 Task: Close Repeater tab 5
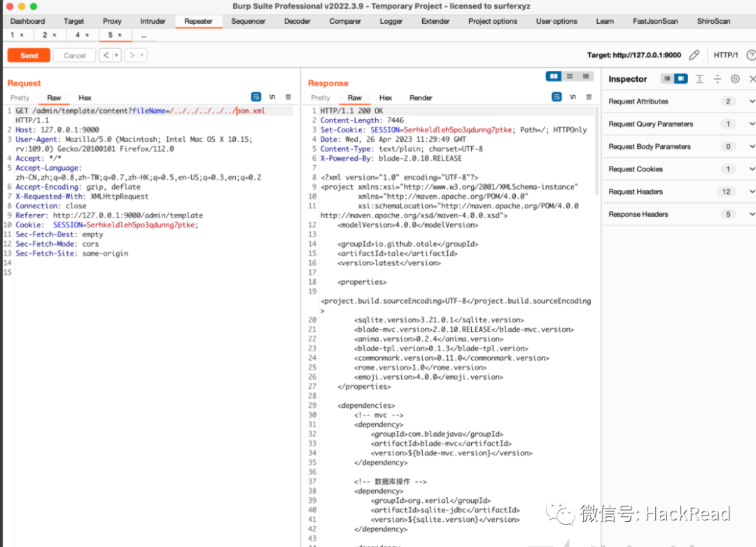click(x=120, y=35)
